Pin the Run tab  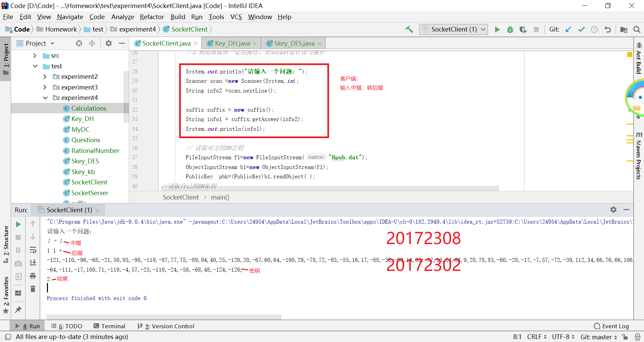click(x=18, y=309)
